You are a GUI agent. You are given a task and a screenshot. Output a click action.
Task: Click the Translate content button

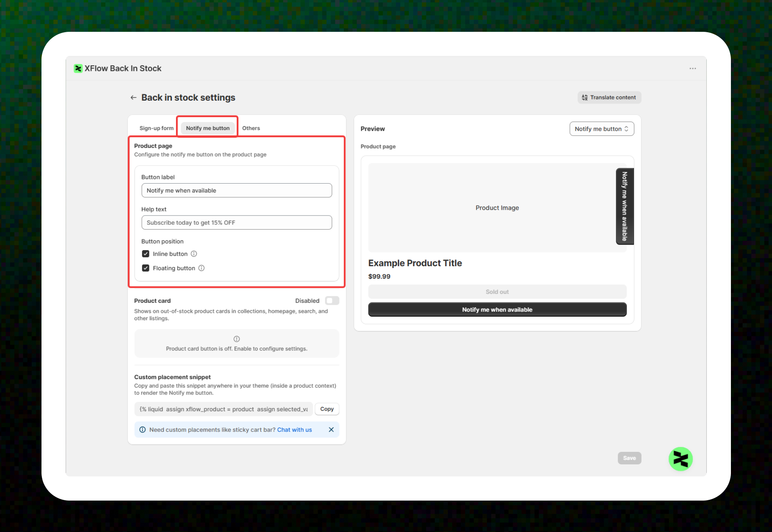pyautogui.click(x=609, y=97)
